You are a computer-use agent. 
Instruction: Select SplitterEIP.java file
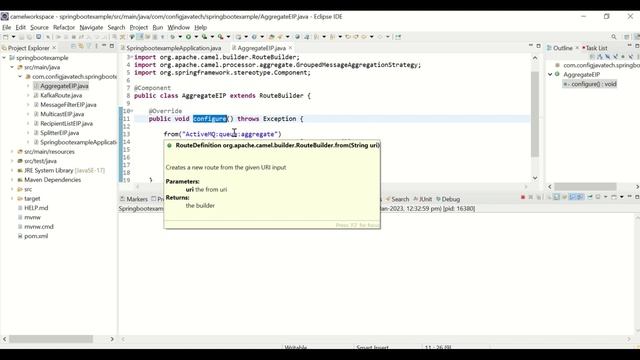(x=60, y=133)
